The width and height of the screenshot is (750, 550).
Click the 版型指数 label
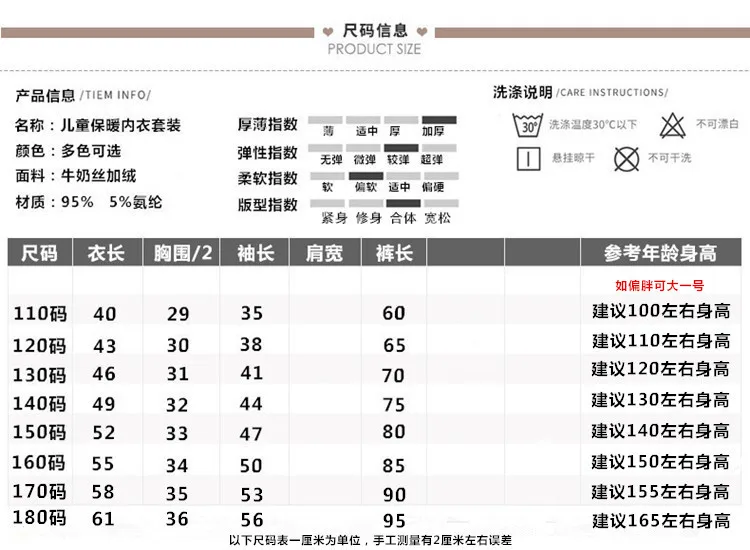click(268, 205)
